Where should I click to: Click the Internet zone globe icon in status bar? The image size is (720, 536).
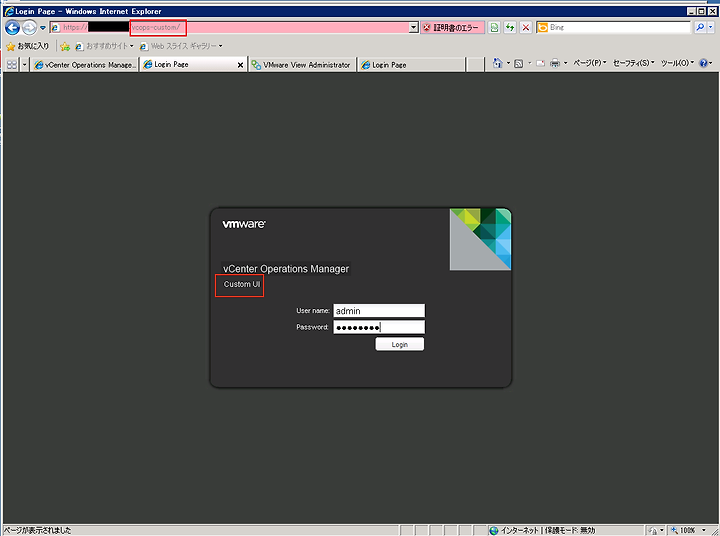pyautogui.click(x=494, y=530)
